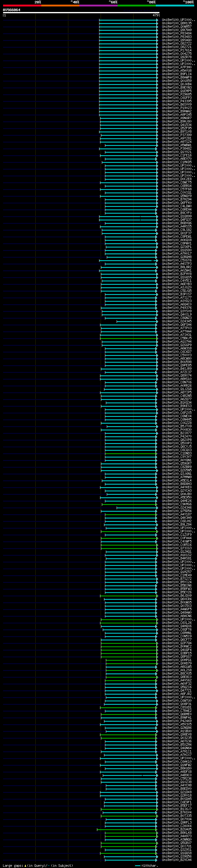Click the red 20% identity legend segment
Image resolution: width=197 pixels, height=868 pixels.
coord(22,6)
